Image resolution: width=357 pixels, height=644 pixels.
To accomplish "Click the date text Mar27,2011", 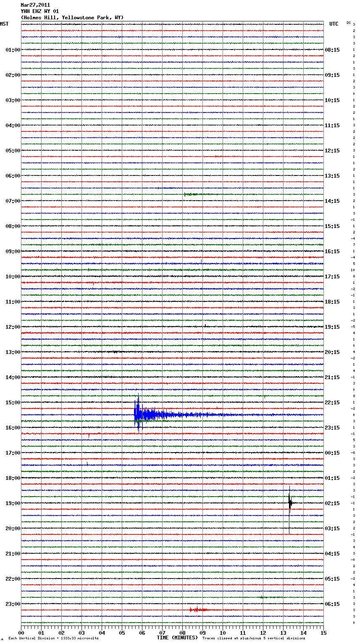I will pos(35,5).
